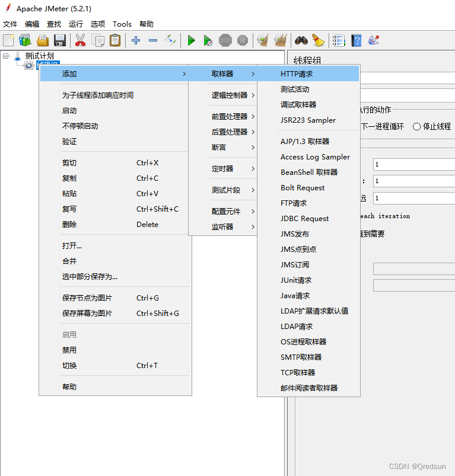This screenshot has height=476, width=455.
Task: Click the Shutdown threads icon
Action: [x=243, y=40]
